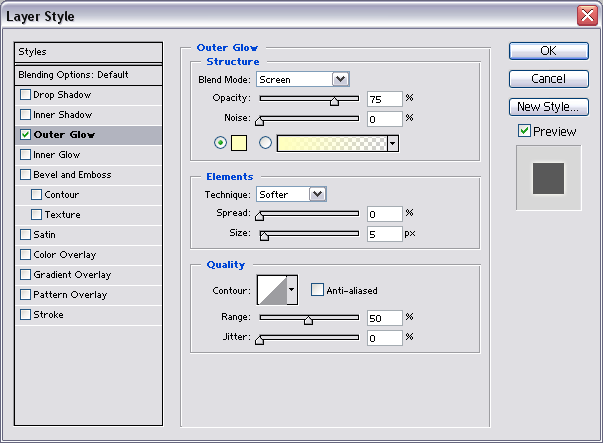603x443 pixels.
Task: Click the Contour curve thumbnail
Action: click(272, 290)
